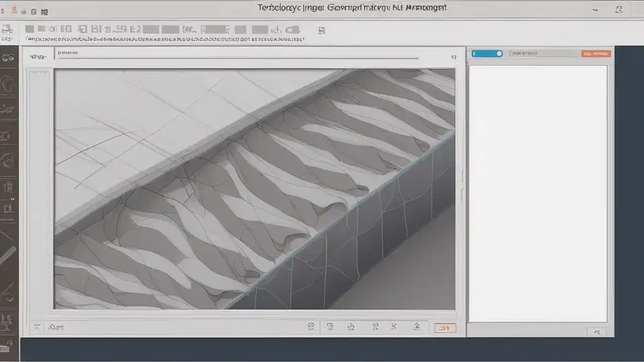
Task: Select the thin diagonal line tool in sidebar
Action: click(8, 237)
